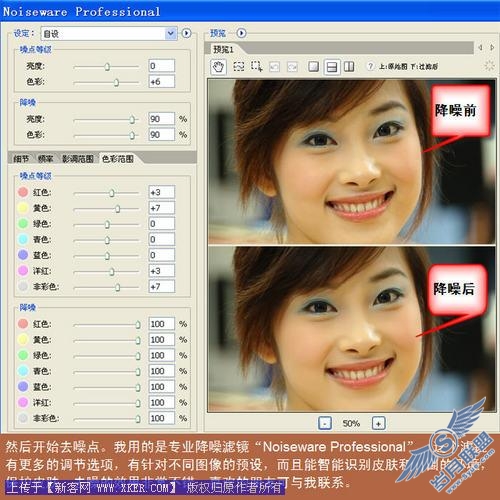Image resolution: width=500 pixels, height=500 pixels.
Task: Click the green swatch in 降噪 group
Action: (23, 355)
